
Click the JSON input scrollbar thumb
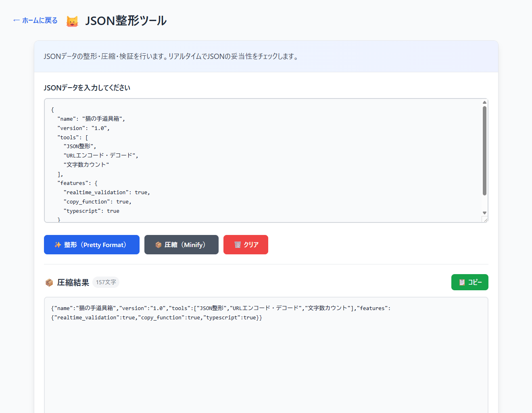click(x=484, y=150)
